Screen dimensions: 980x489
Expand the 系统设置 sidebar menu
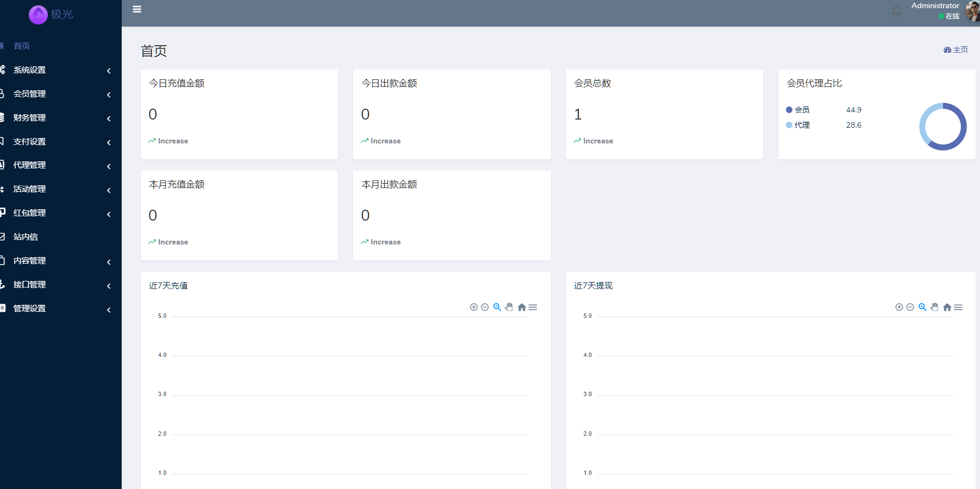[30, 70]
